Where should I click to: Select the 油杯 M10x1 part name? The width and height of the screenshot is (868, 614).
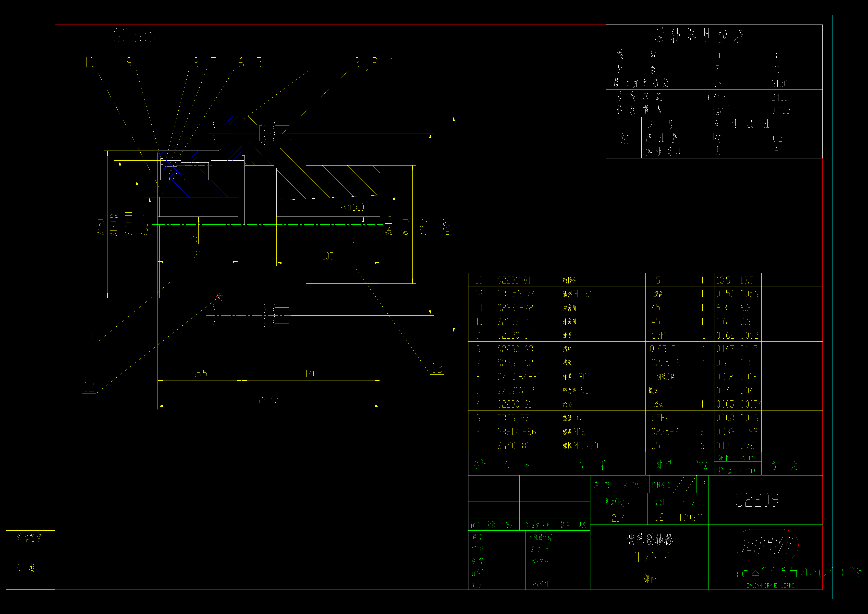click(578, 294)
